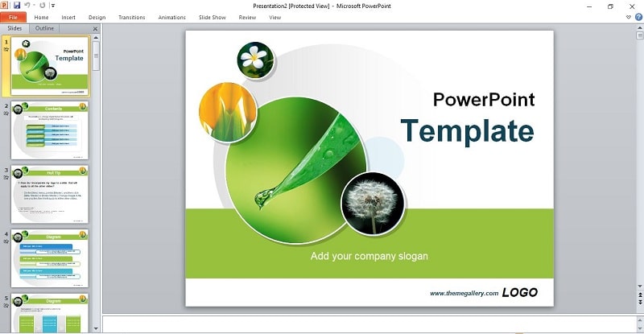Switch to the Home ribbon tab
Screen dimensions: 644x334
pyautogui.click(x=41, y=17)
